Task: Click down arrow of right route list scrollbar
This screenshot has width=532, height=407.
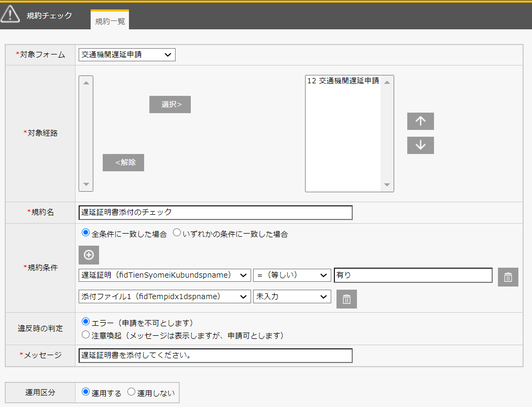Action: tap(387, 185)
